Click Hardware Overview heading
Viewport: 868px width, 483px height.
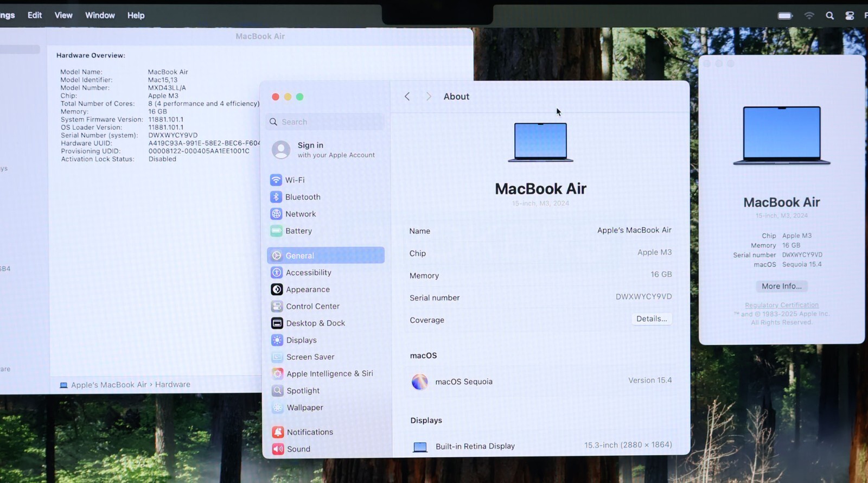(x=91, y=55)
